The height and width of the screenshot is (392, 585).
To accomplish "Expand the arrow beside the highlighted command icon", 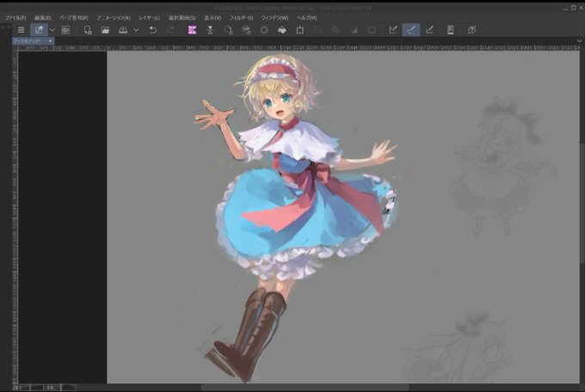I will (x=52, y=30).
